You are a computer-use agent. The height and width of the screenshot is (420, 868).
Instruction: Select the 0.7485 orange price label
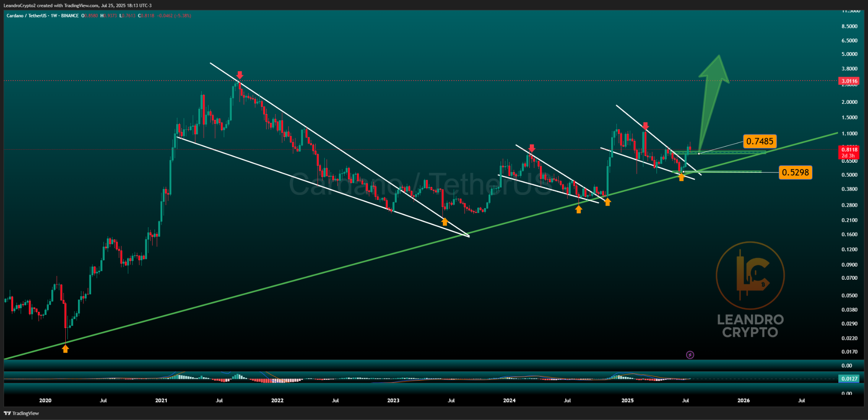click(760, 141)
